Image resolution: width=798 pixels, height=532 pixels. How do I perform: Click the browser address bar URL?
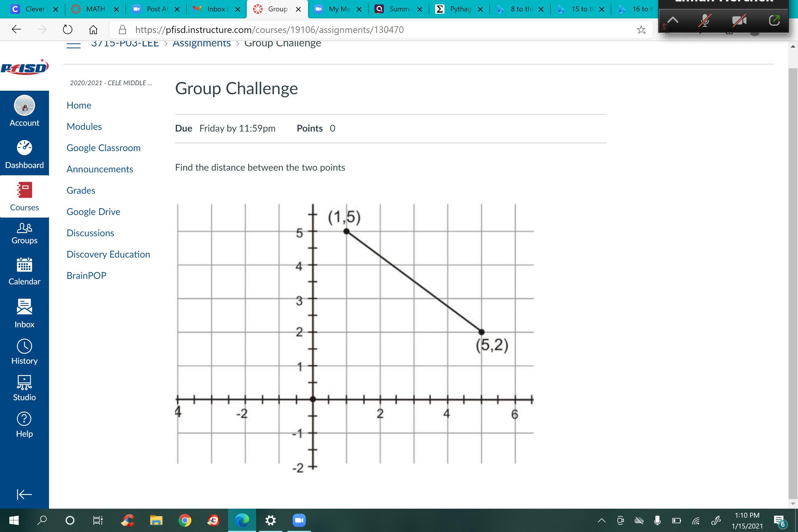tap(269, 30)
